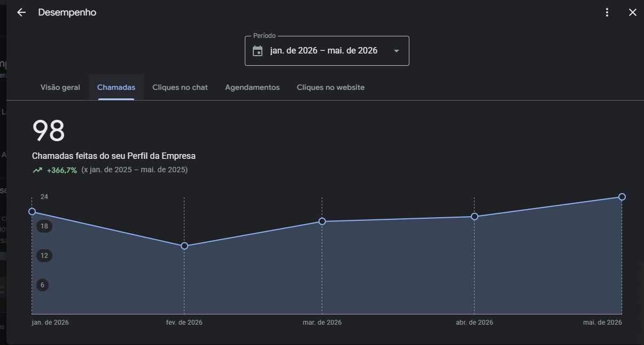Click the 12 y-axis label
The image size is (644, 345).
click(x=44, y=256)
